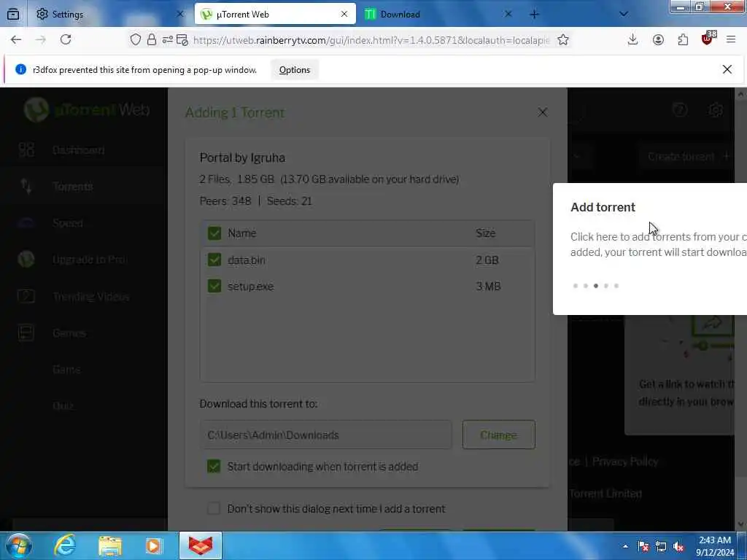Image resolution: width=747 pixels, height=560 pixels.
Task: Switch to the Download tab
Action: coord(438,15)
